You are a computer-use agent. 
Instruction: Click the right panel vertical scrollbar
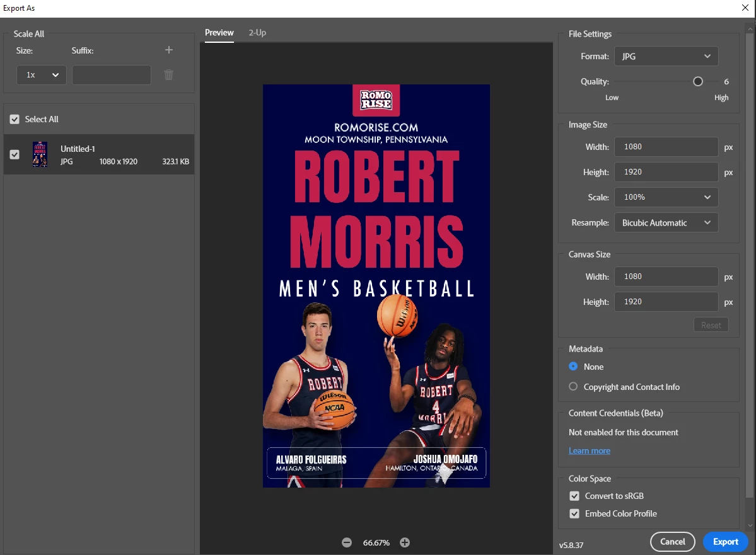(749, 265)
